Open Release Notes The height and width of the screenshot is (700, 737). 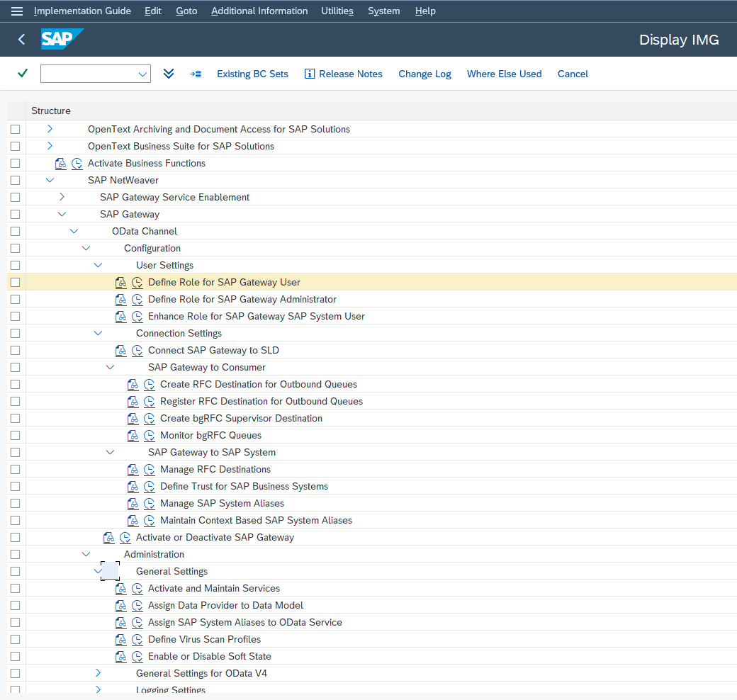point(344,74)
